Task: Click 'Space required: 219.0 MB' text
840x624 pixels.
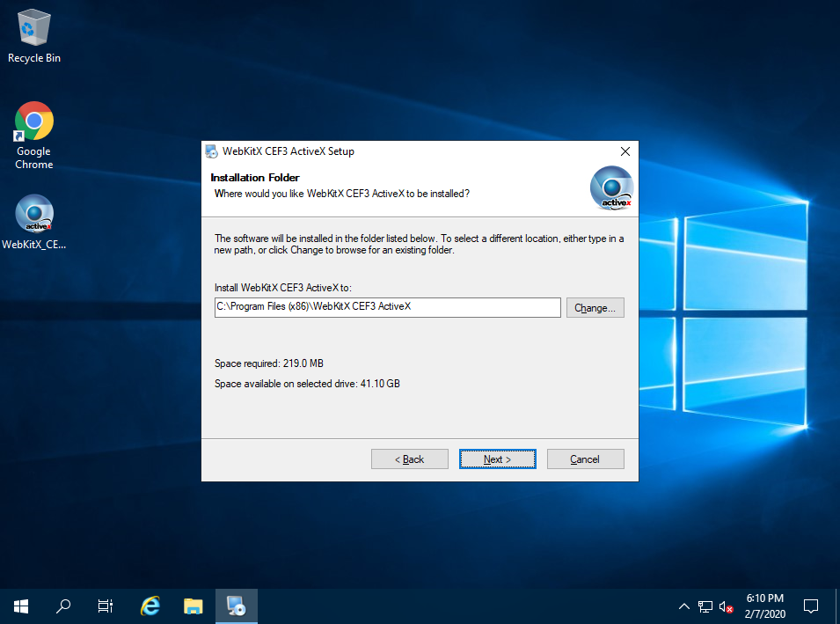Action: pyautogui.click(x=269, y=363)
